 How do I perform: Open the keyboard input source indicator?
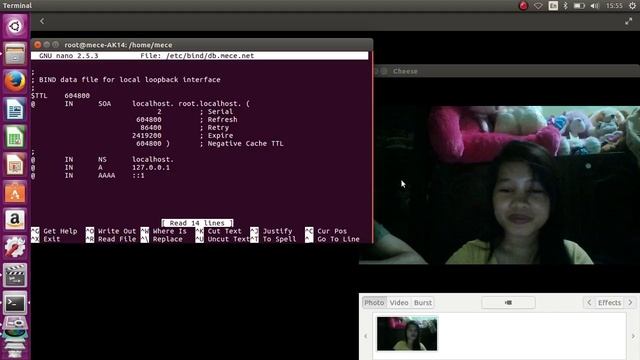[553, 6]
